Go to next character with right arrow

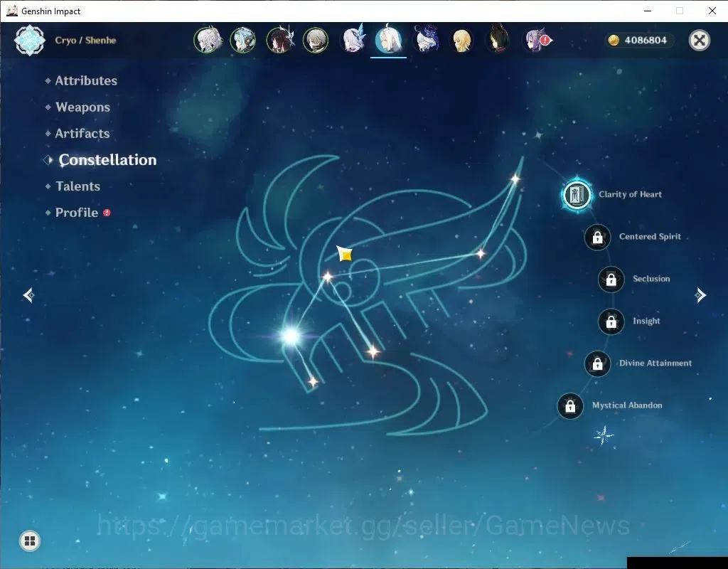(x=700, y=295)
